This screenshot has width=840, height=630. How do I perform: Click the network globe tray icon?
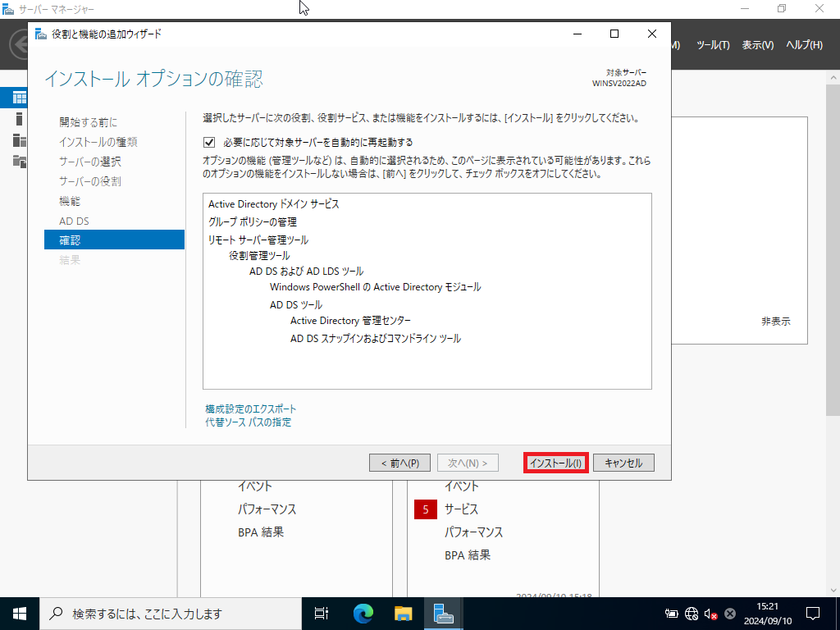[692, 614]
